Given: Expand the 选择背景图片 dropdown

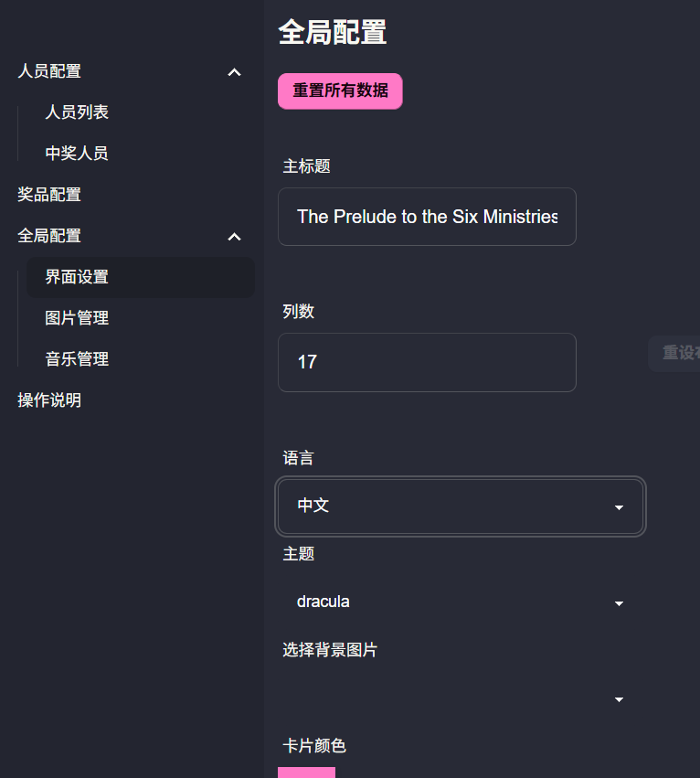Looking at the screenshot, I should pos(461,699).
